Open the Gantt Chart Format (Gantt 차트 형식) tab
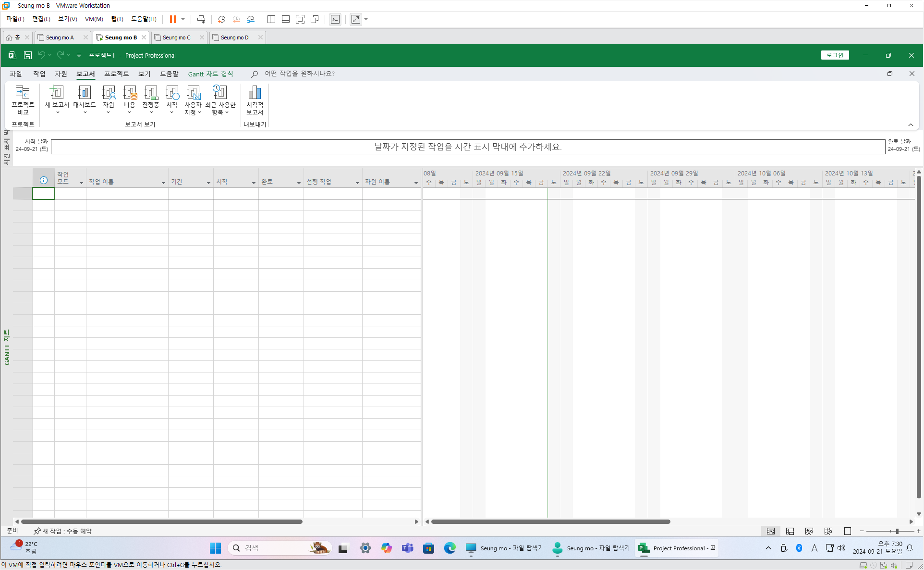Screen dimensions: 924x570 210,74
